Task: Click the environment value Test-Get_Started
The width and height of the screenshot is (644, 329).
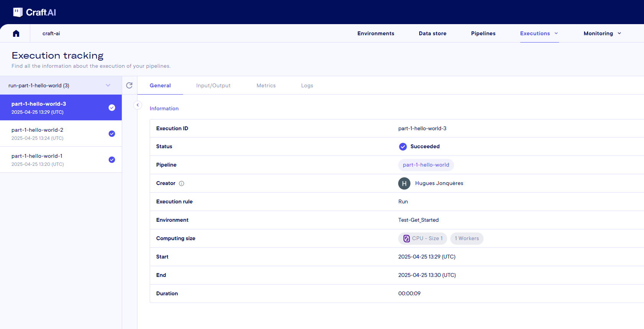Action: click(418, 220)
